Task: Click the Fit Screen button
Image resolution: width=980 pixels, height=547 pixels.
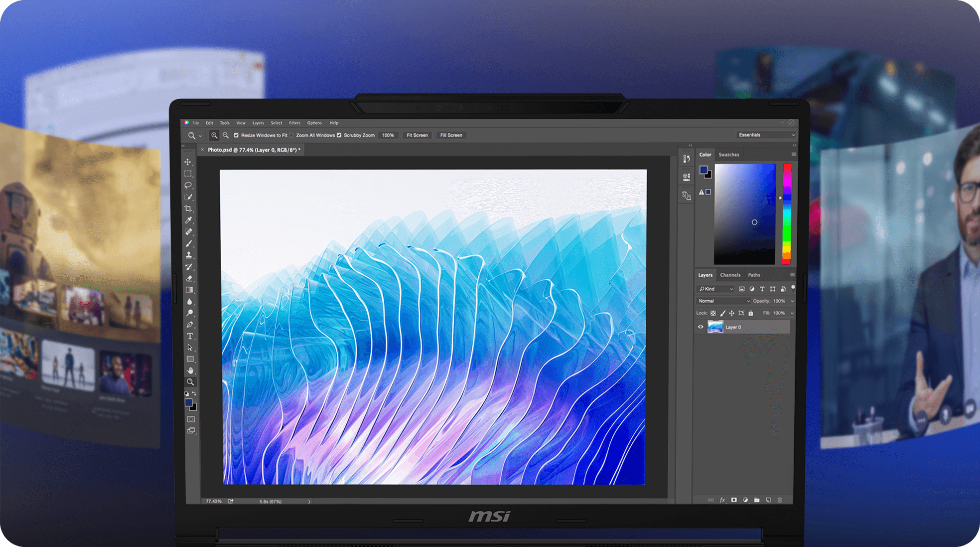Action: point(417,135)
